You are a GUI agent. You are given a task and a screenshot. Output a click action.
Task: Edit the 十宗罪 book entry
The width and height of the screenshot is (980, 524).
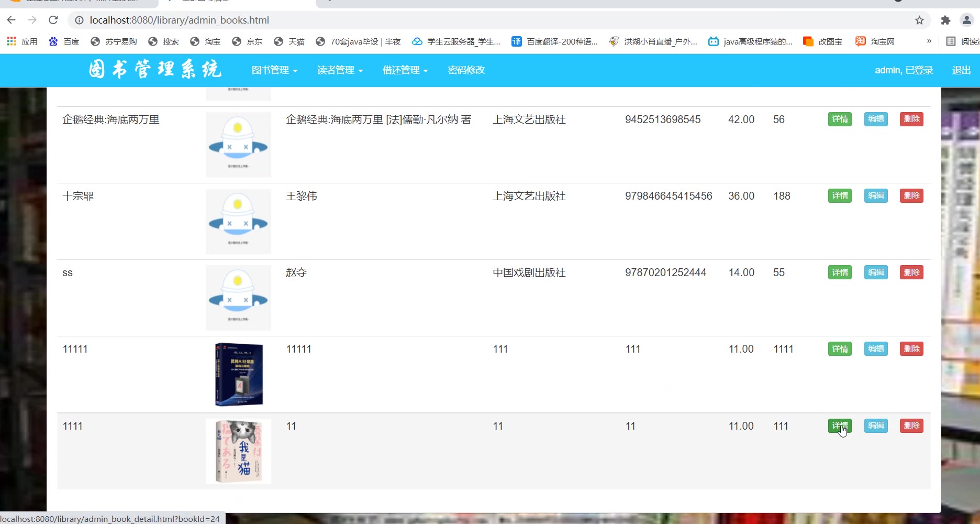coord(876,195)
